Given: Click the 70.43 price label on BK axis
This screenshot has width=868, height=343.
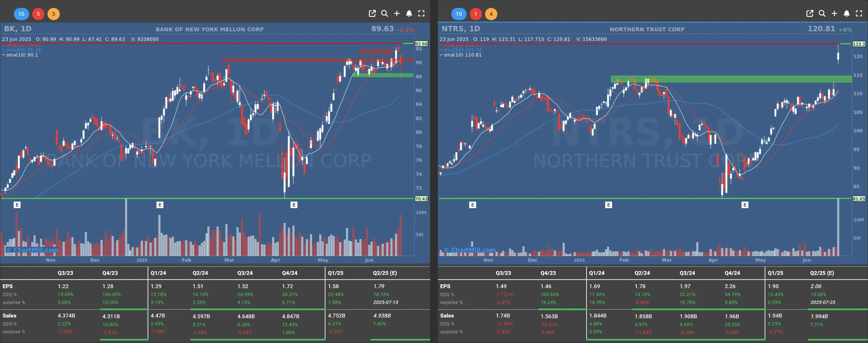Looking at the screenshot, I should point(421,199).
